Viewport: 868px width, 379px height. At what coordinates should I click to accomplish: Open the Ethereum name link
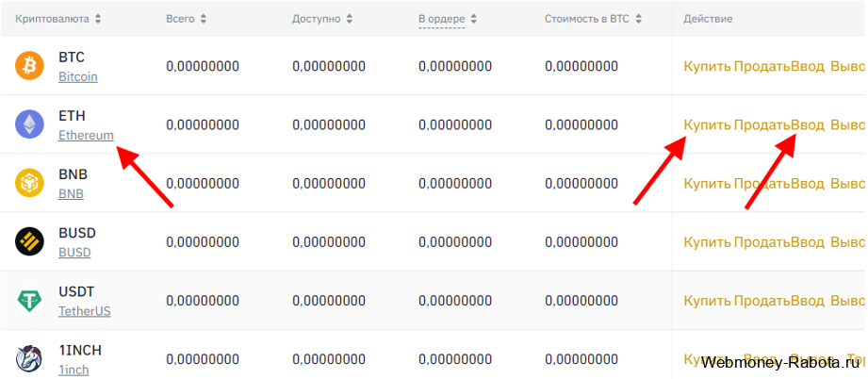87,135
